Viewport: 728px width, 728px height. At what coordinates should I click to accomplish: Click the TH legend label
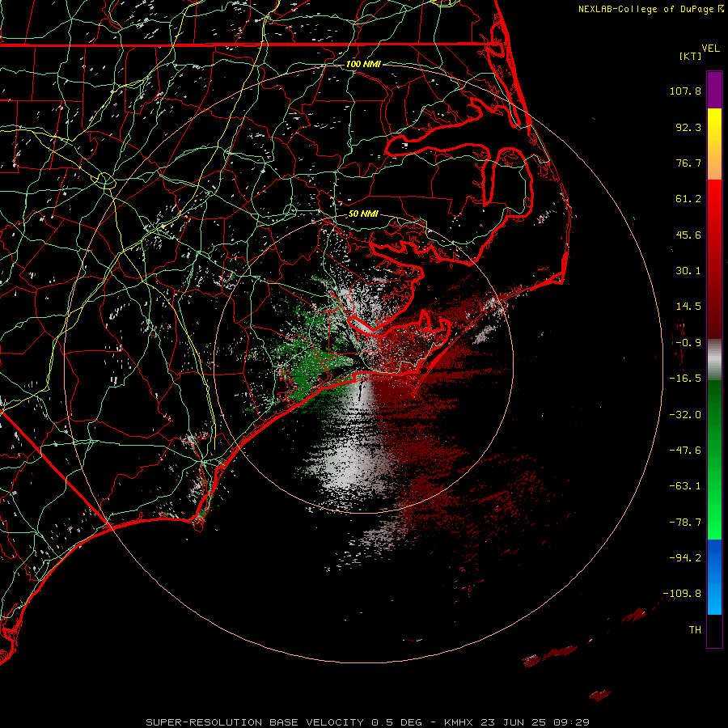pos(695,630)
